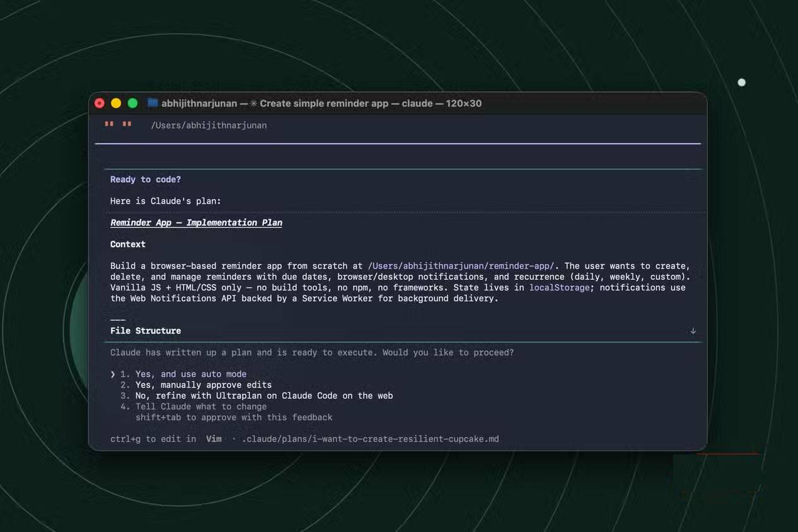This screenshot has width=798, height=532.
Task: Click the Claude logo glyph in terminal header
Action: pyautogui.click(x=118, y=124)
